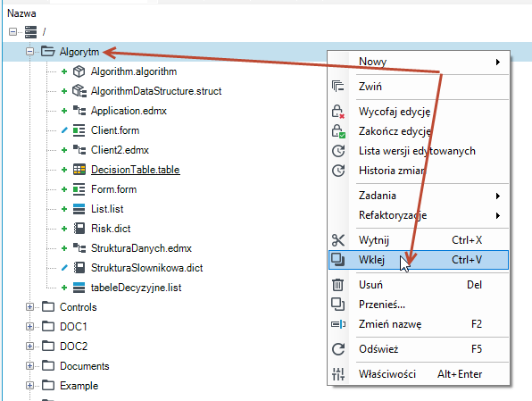Click the root server icon
The height and width of the screenshot is (401, 532).
30,32
